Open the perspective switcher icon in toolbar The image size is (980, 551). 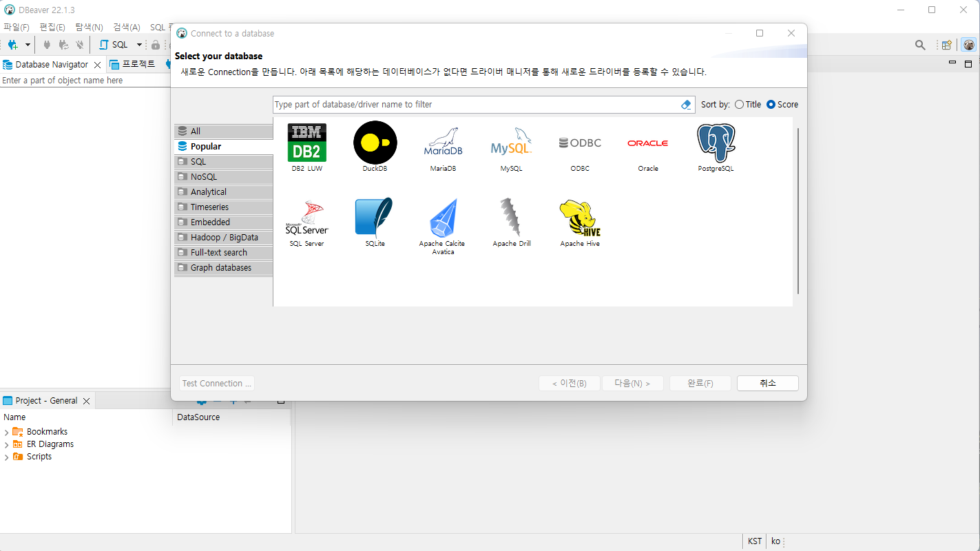click(947, 45)
